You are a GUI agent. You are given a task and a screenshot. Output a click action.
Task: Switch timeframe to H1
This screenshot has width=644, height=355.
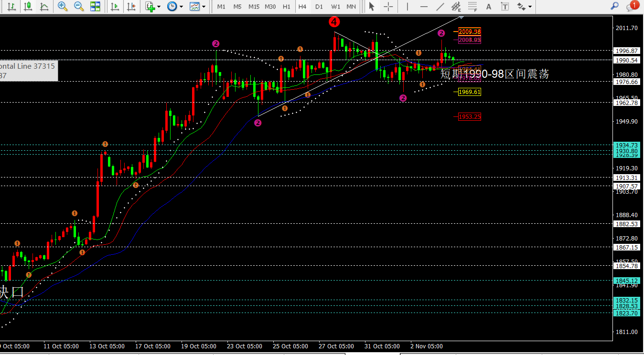[287, 7]
